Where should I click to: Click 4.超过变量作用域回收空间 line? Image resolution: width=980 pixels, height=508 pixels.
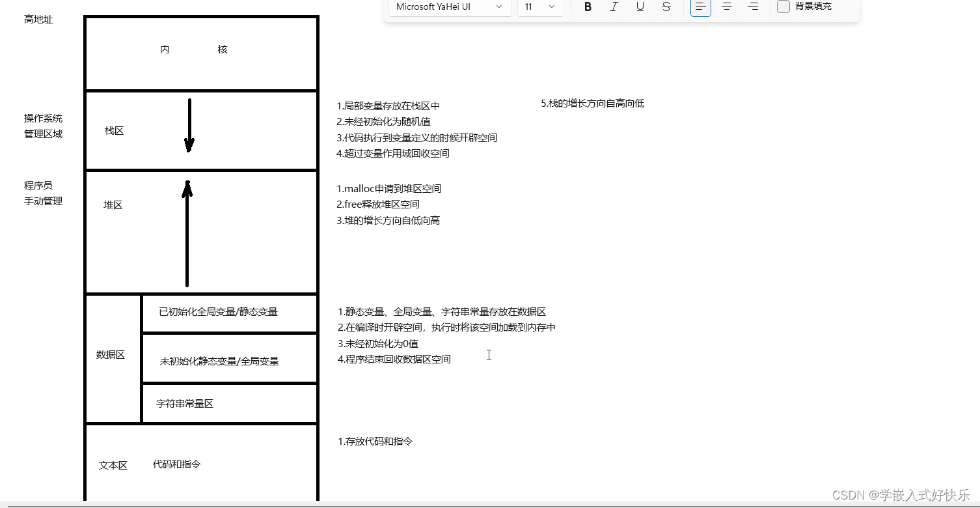pyautogui.click(x=393, y=154)
